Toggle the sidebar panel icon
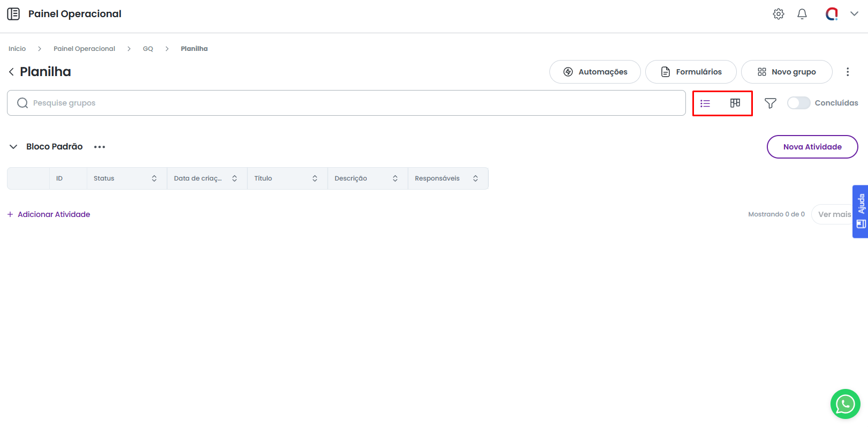This screenshot has width=868, height=427. 13,14
